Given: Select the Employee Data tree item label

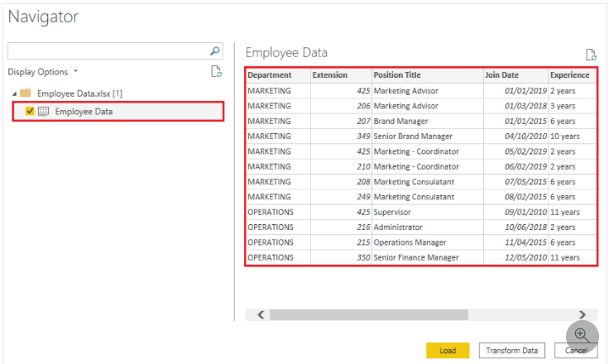Looking at the screenshot, I should pyautogui.click(x=84, y=112).
